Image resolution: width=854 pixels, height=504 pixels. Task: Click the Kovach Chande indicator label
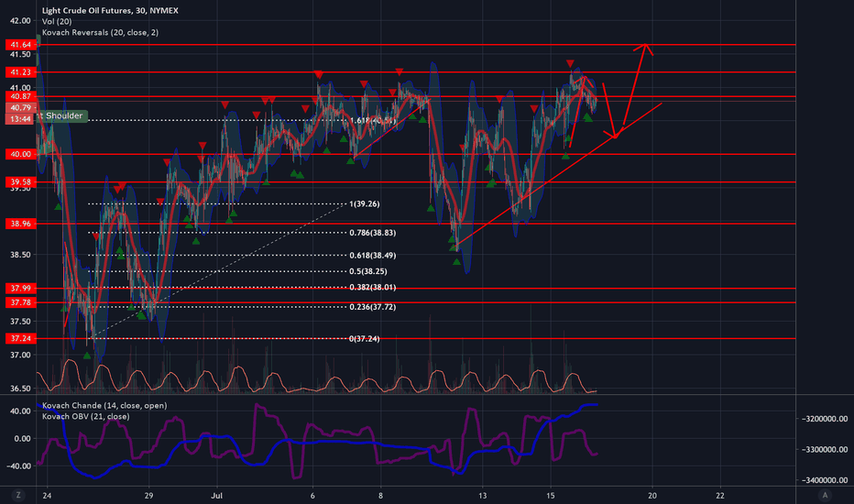click(x=104, y=405)
